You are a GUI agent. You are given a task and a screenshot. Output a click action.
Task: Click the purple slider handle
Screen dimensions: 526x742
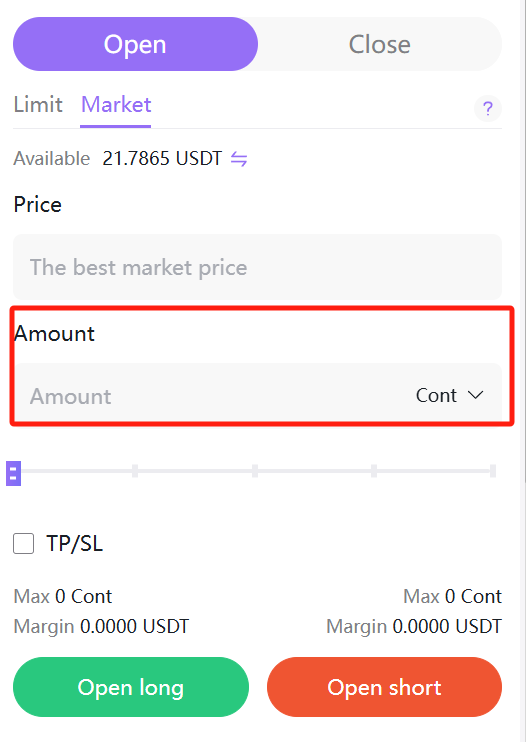[x=13, y=474]
